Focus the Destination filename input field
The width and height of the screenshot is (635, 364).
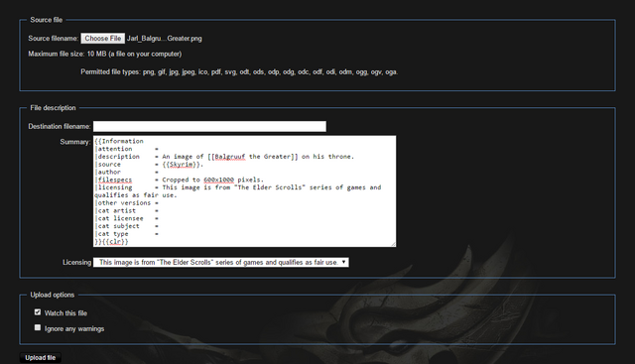[209, 126]
